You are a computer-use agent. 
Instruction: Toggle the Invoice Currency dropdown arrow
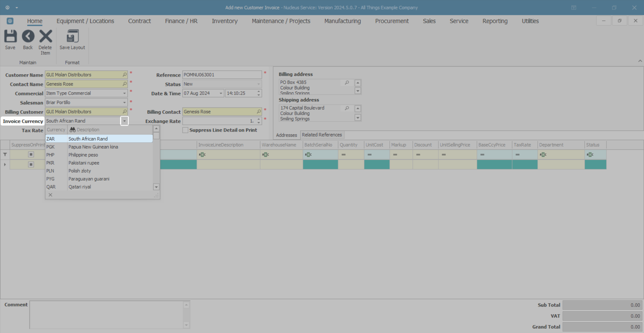coord(124,121)
